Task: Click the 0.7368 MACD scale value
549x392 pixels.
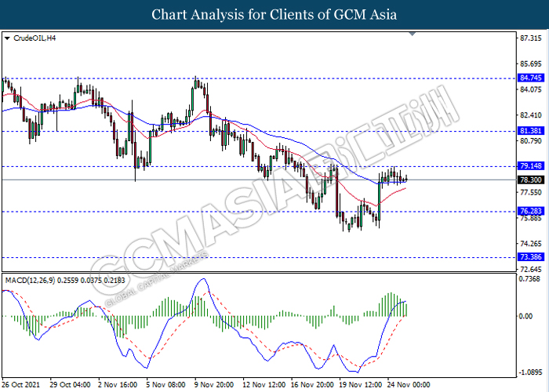Action: (x=531, y=278)
